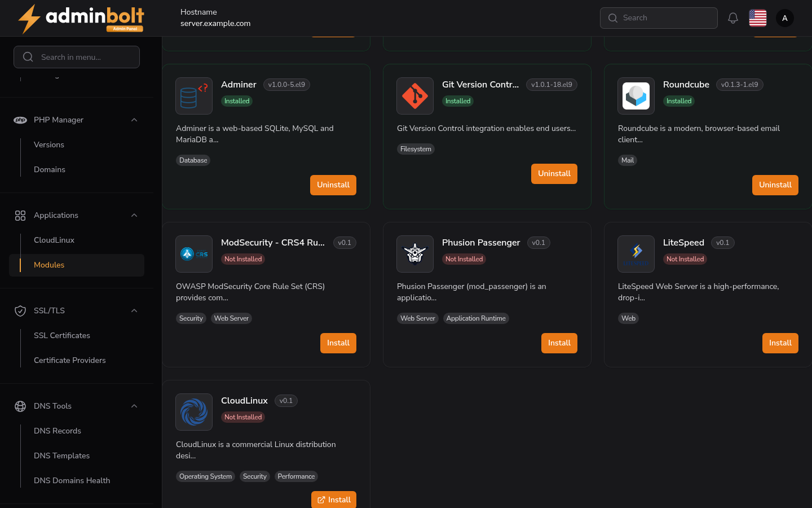Click the Phusion Passenger icon
812x508 pixels.
pos(415,254)
